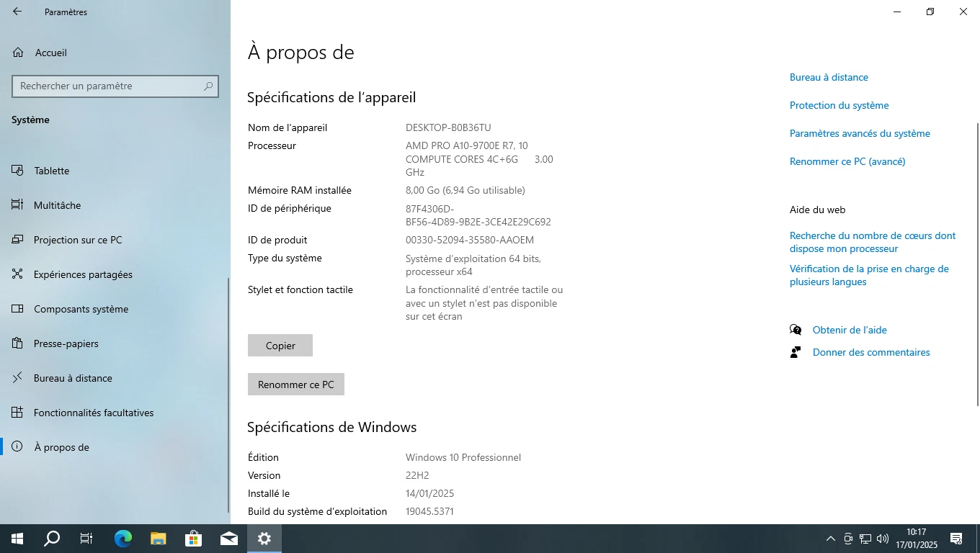Click the OS build number 19045.5371
The image size is (980, 553).
tap(429, 511)
